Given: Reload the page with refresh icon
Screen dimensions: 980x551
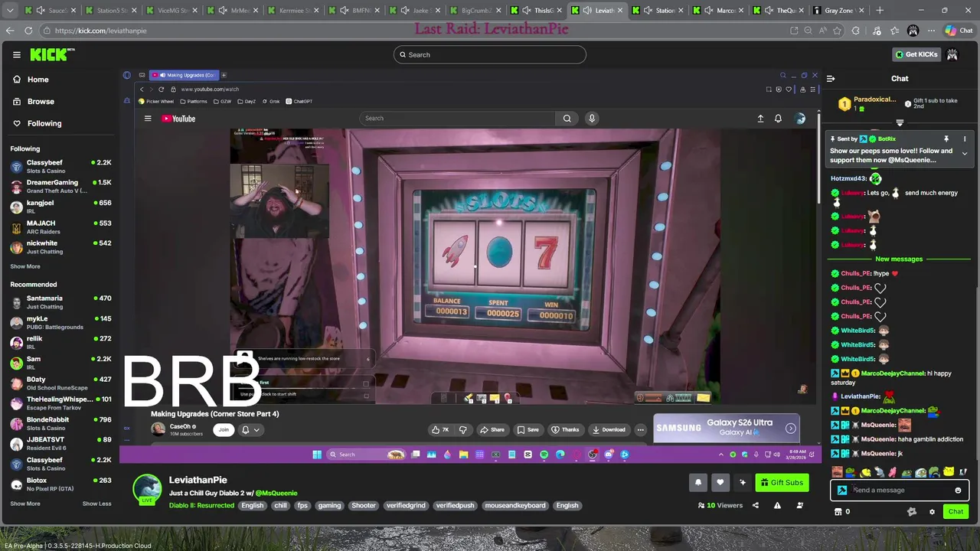Looking at the screenshot, I should tap(28, 31).
